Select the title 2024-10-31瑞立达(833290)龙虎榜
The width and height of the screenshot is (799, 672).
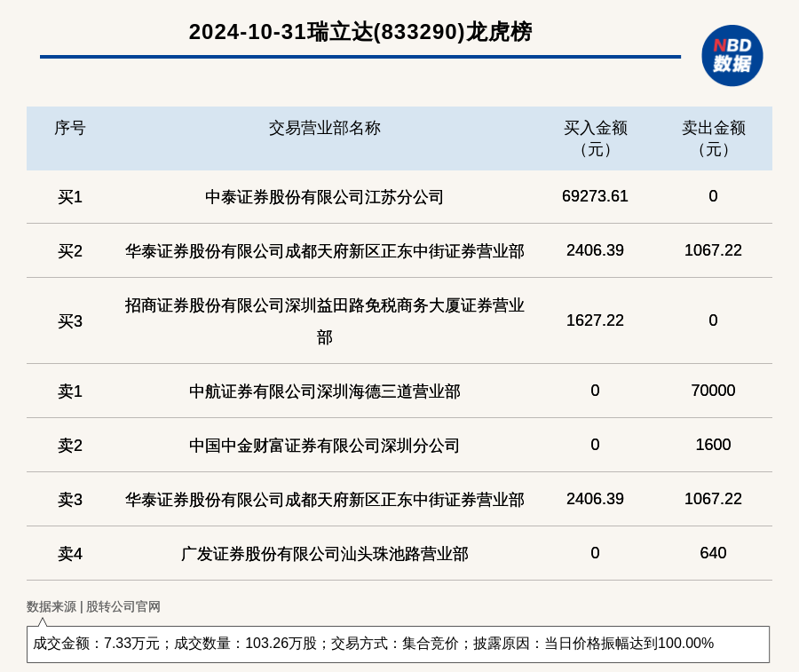coord(360,32)
